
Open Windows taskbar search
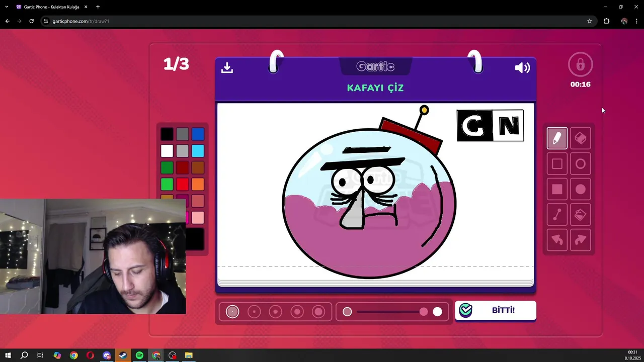click(24, 355)
